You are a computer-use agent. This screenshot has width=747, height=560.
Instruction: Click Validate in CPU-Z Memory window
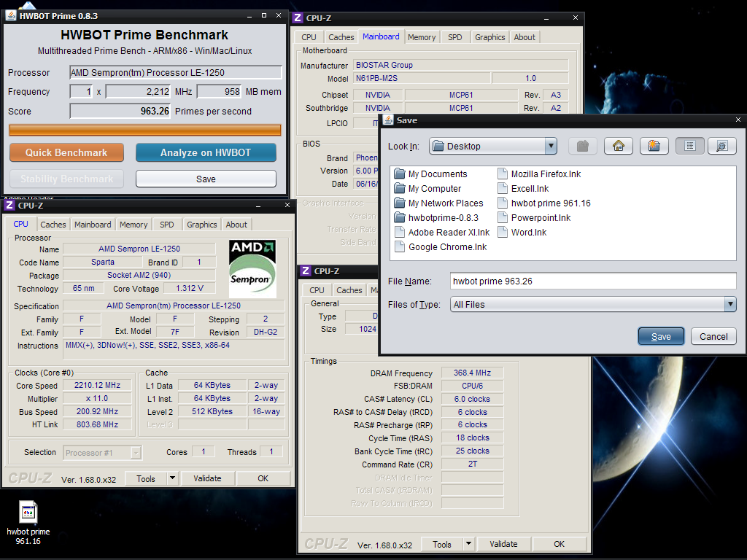coord(503,544)
